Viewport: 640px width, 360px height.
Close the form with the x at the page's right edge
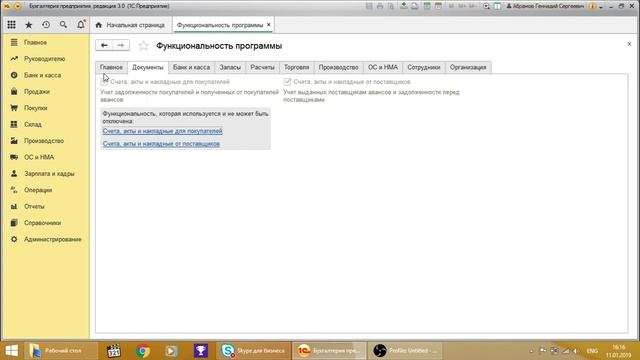[629, 44]
